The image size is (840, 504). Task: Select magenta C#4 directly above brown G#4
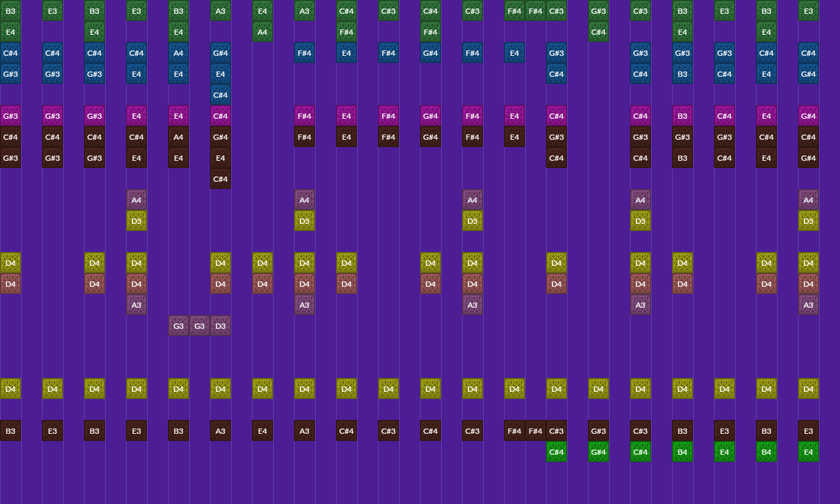(220, 116)
